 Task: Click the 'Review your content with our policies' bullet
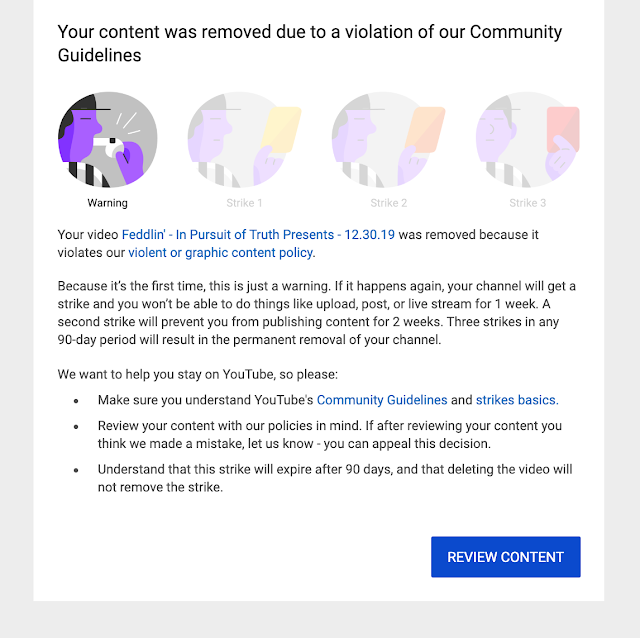[x=330, y=435]
